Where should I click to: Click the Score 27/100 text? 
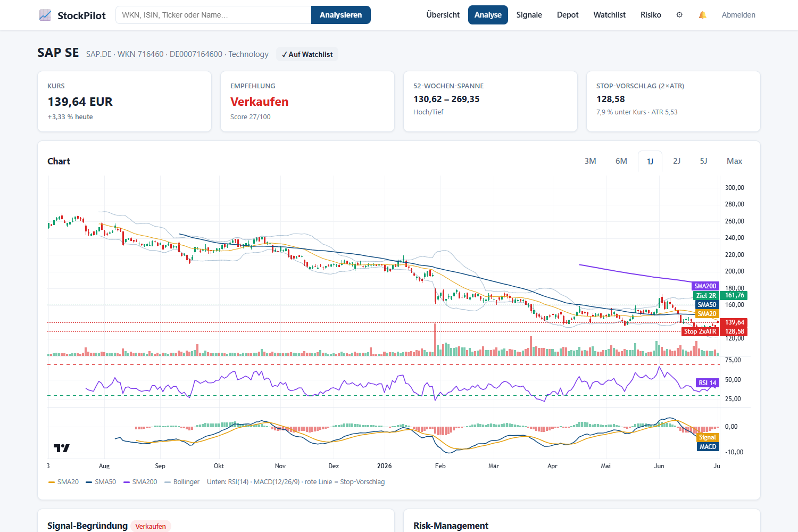click(x=251, y=117)
